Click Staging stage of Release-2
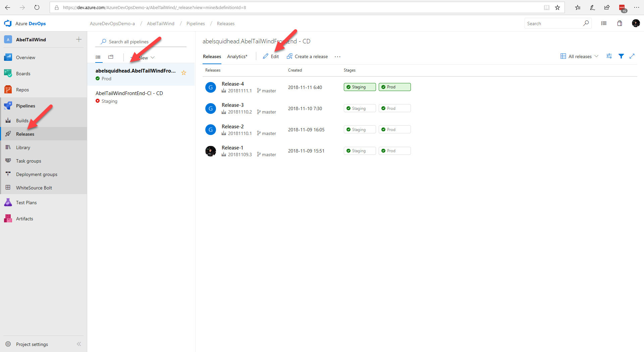The width and height of the screenshot is (644, 352). pos(360,130)
